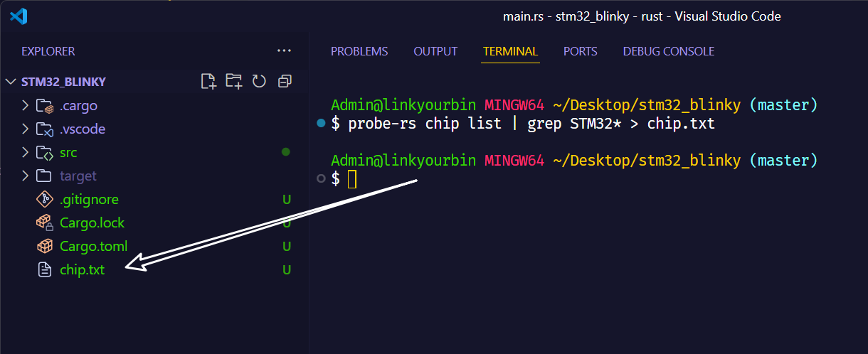The image size is (868, 354).
Task: Click the New File icon in Explorer
Action: click(208, 81)
